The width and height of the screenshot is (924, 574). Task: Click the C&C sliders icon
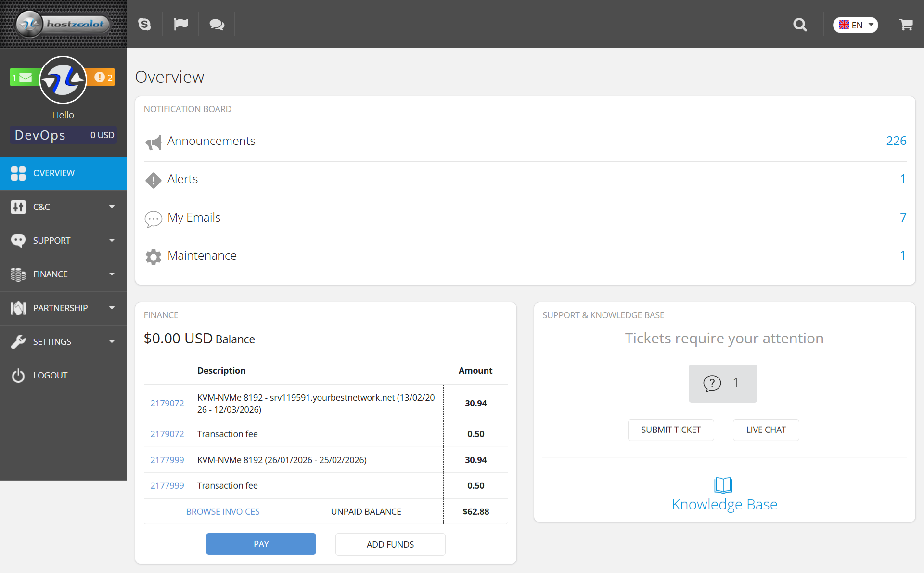pyautogui.click(x=18, y=207)
